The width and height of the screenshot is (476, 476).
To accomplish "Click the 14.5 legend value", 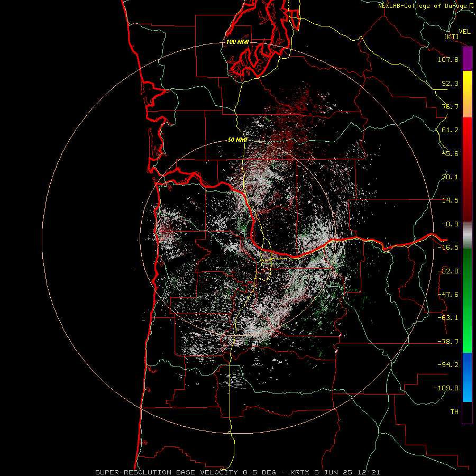I will click(x=450, y=200).
